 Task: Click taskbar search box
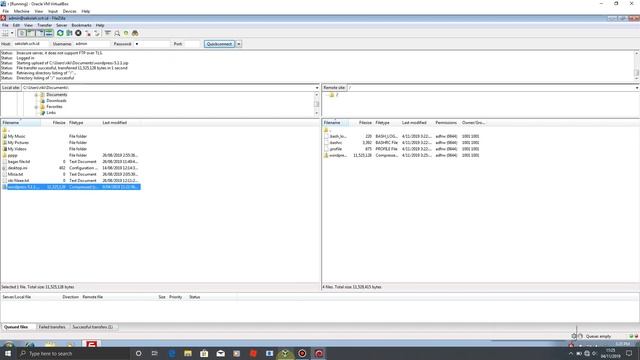click(x=73, y=353)
